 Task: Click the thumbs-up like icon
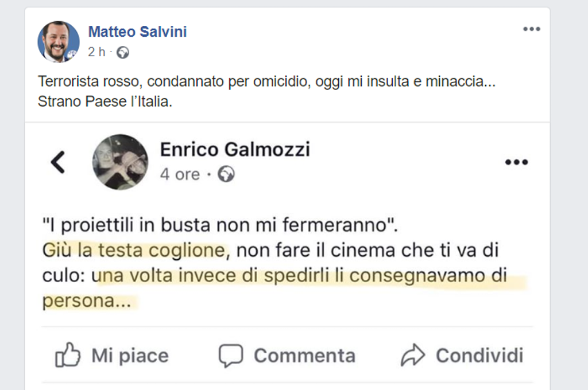pos(67,356)
